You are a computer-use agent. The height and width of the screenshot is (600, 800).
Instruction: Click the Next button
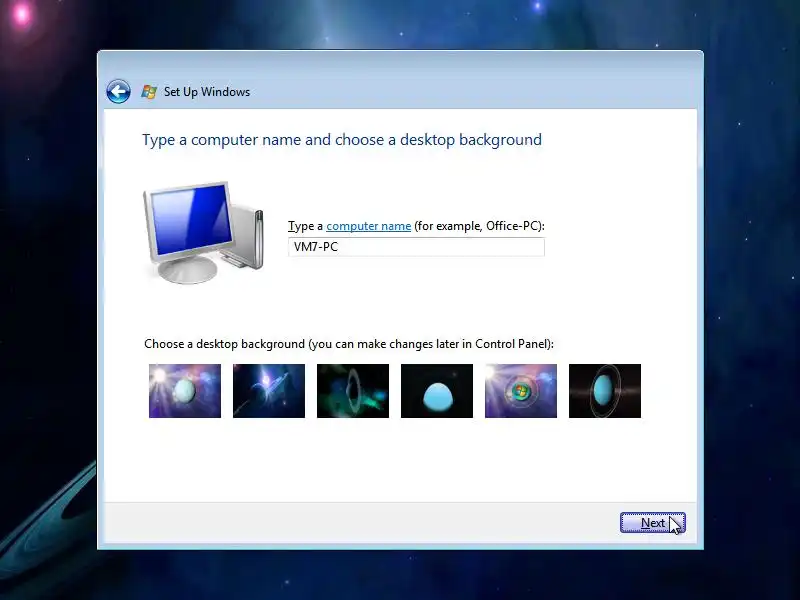(653, 523)
